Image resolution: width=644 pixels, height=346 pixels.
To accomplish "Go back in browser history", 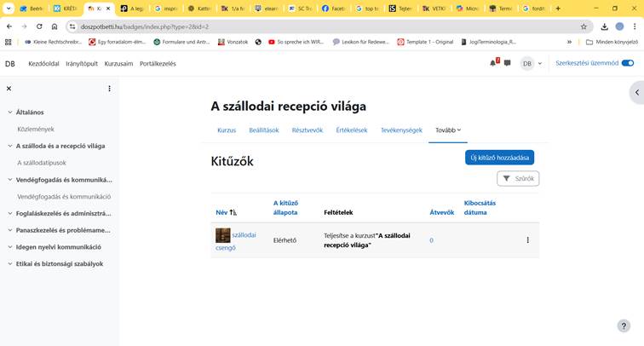I will (9, 26).
